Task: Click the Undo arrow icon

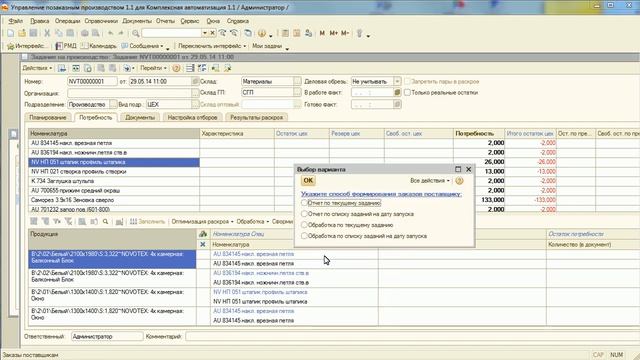Action: point(110,33)
